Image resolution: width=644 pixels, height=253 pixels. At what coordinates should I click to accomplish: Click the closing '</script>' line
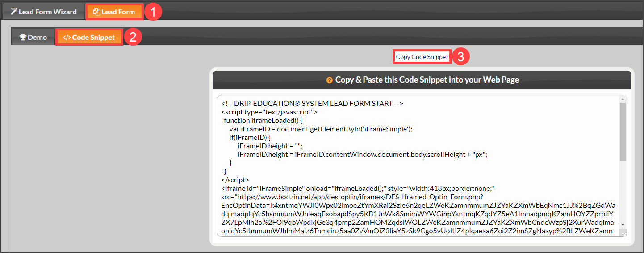point(235,180)
